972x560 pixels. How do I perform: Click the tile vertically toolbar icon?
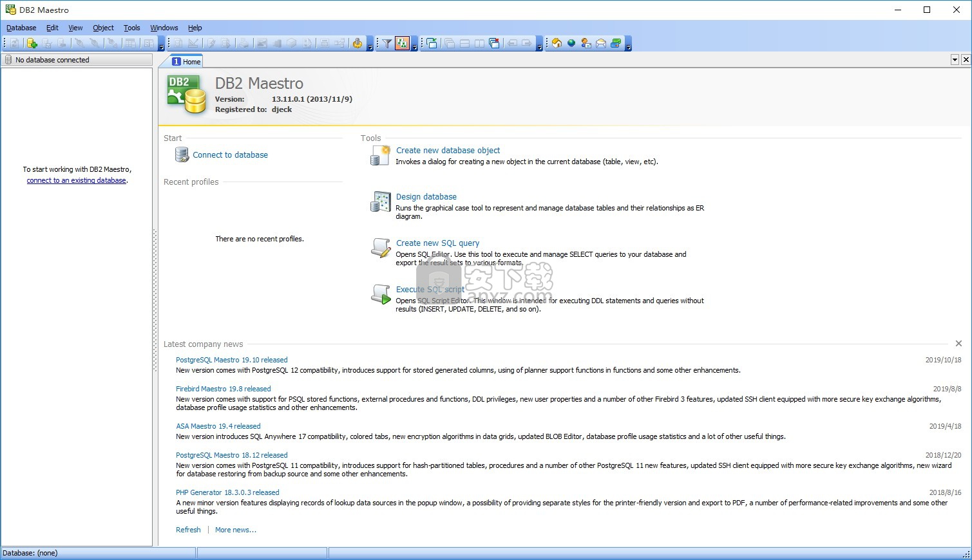479,43
